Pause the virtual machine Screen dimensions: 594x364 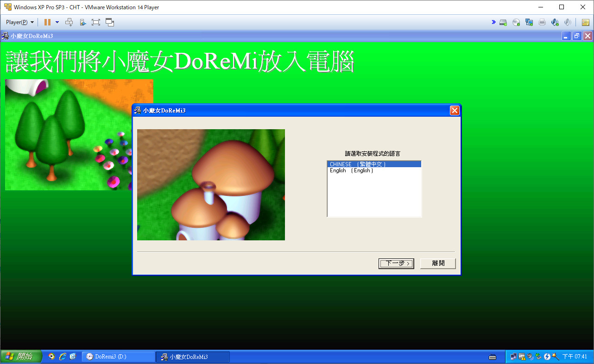coord(47,22)
